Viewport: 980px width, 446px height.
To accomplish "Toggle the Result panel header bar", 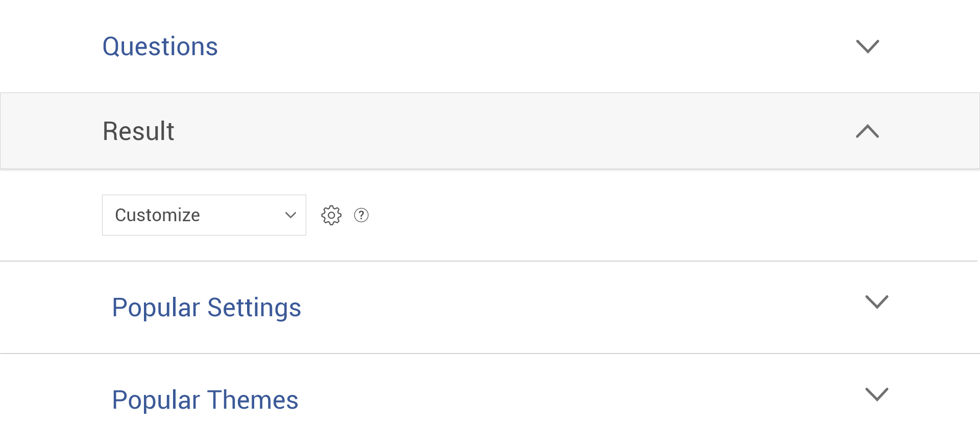I will (490, 131).
